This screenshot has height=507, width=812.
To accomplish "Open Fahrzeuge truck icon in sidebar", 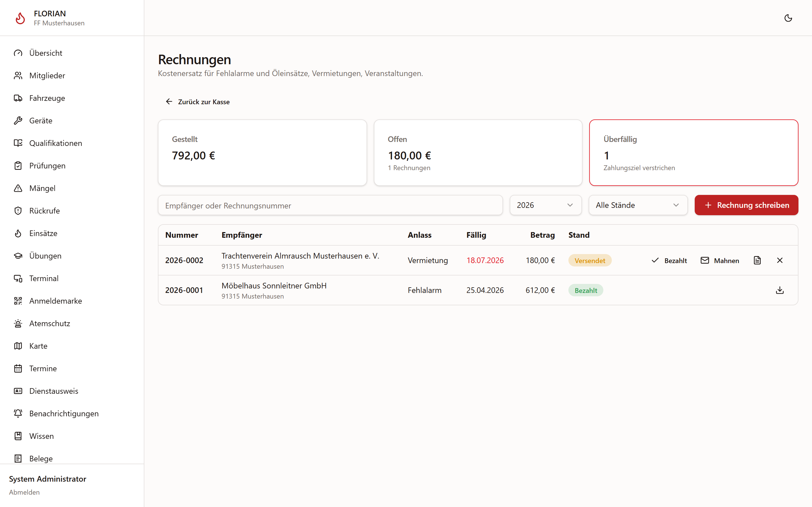I will (x=18, y=98).
